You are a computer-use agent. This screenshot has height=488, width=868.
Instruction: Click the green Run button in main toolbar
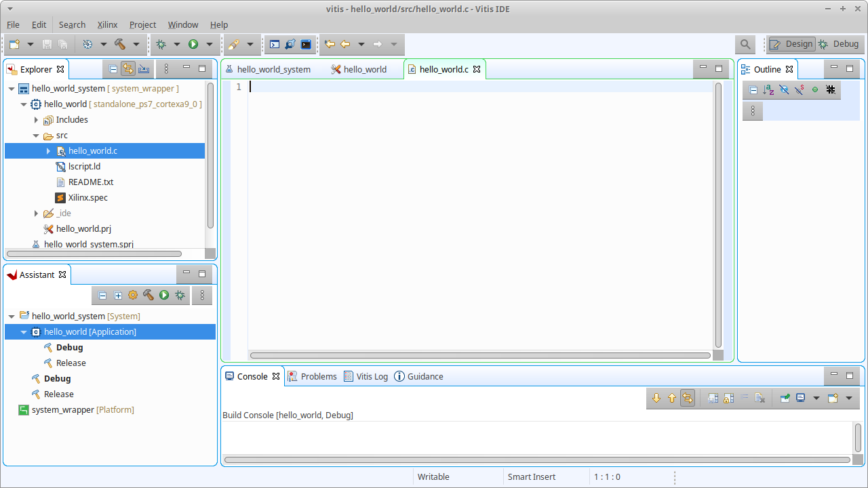click(x=193, y=44)
